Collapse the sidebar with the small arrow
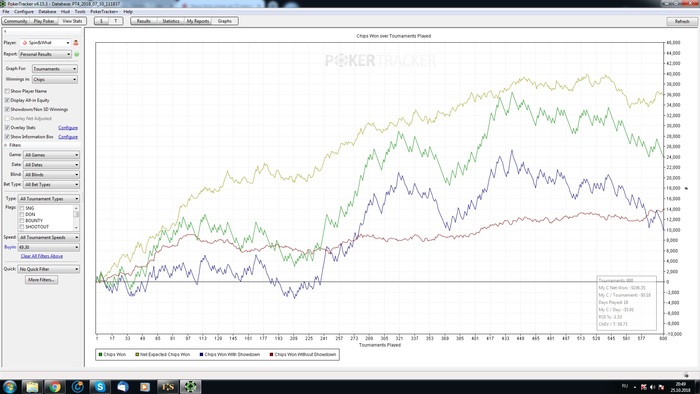The height and width of the screenshot is (394, 700). (5, 32)
